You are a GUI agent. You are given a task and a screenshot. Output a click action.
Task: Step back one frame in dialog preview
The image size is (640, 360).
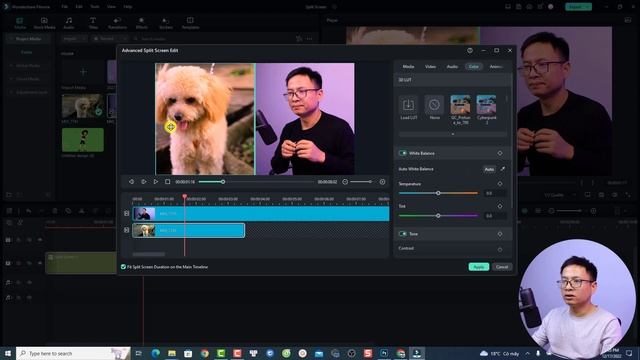coord(131,182)
